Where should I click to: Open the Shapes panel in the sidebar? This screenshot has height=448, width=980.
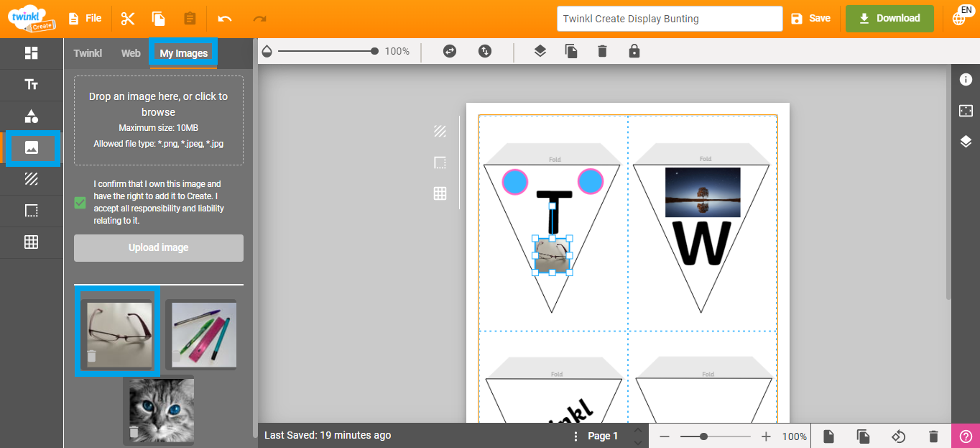pyautogui.click(x=32, y=116)
